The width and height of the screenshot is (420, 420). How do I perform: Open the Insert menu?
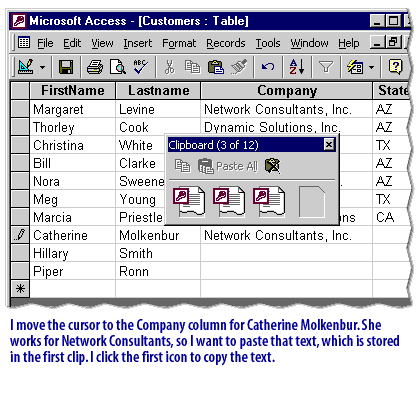click(x=137, y=43)
